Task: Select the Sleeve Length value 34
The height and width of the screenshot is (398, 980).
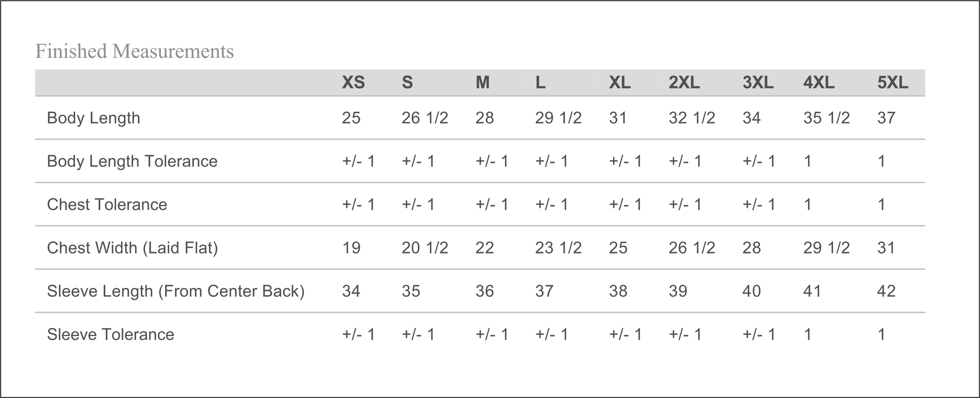Action: tap(351, 291)
